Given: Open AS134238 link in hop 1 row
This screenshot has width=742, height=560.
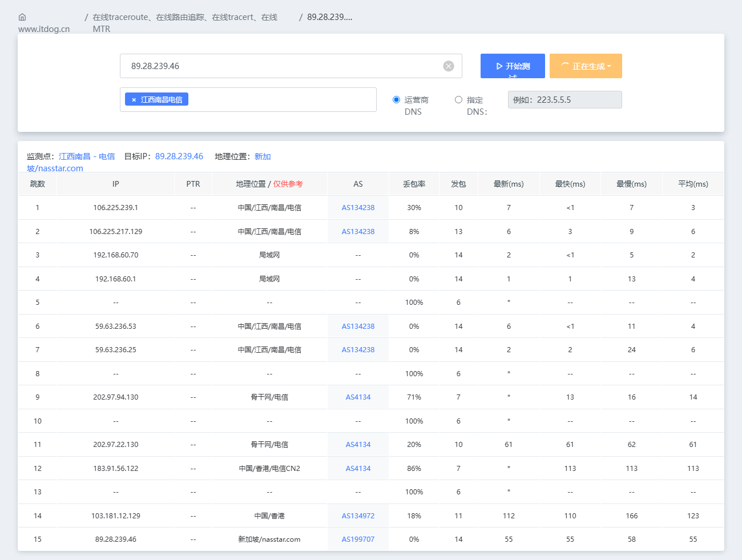Looking at the screenshot, I should [358, 208].
